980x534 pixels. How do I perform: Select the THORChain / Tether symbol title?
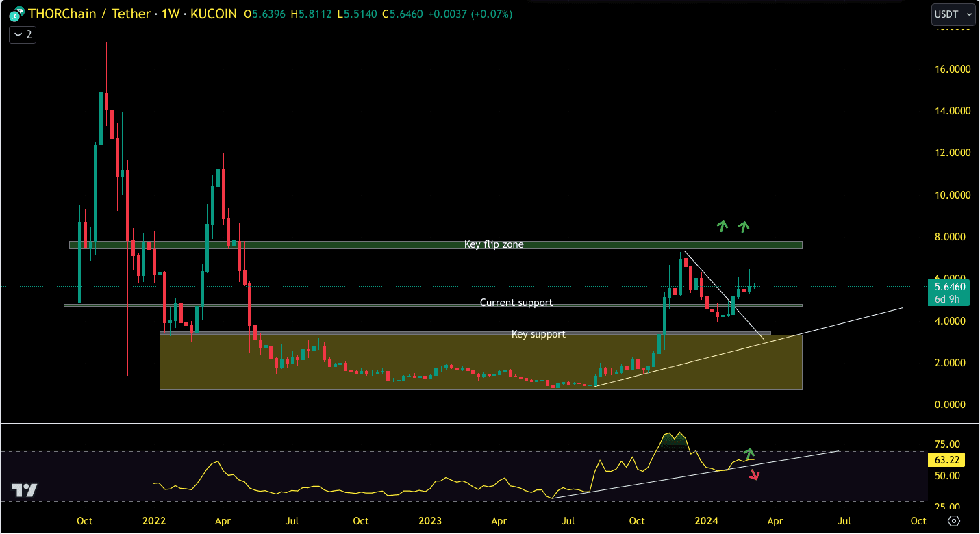click(89, 14)
